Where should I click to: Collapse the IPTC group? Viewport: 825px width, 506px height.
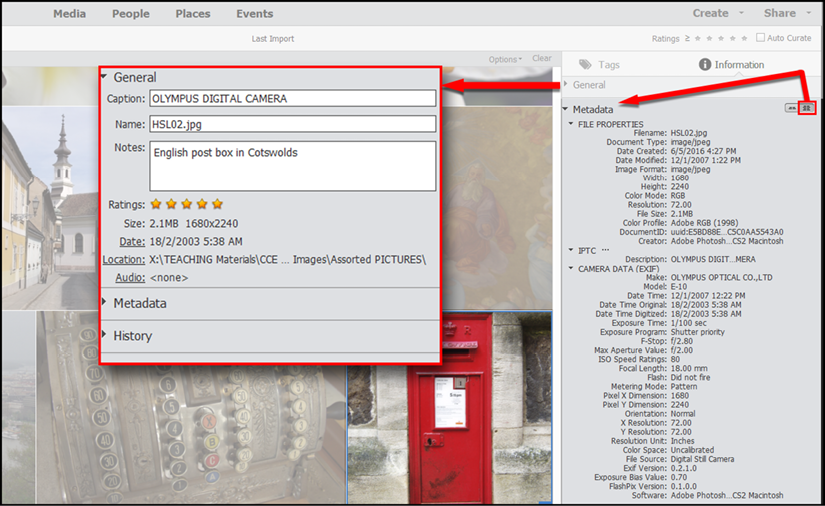pos(571,250)
